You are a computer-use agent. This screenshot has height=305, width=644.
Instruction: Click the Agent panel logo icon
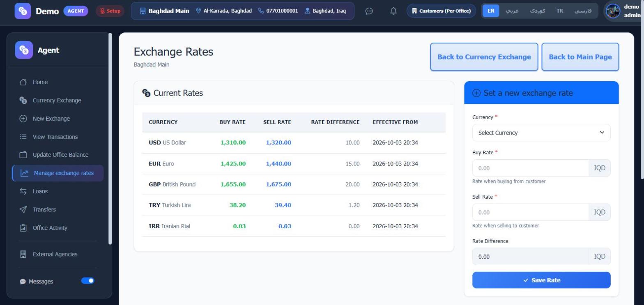click(x=24, y=50)
